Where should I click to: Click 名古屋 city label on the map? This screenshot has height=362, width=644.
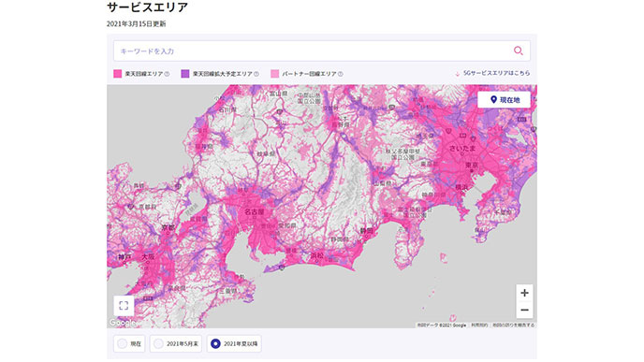255,212
